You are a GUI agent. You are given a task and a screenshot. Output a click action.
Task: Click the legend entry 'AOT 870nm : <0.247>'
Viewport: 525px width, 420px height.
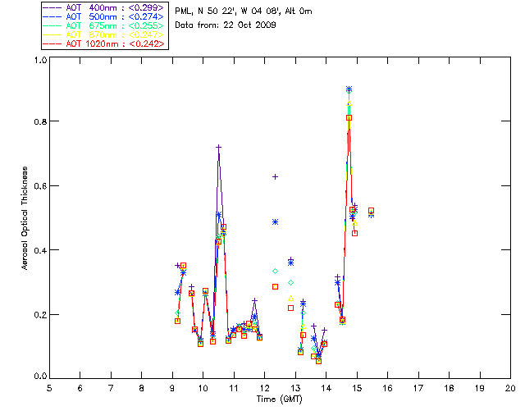103,34
